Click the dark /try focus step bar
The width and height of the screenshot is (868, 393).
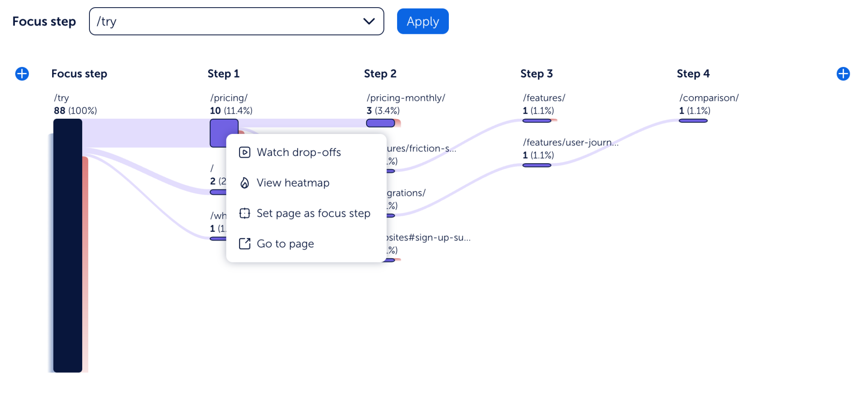pyautogui.click(x=68, y=246)
